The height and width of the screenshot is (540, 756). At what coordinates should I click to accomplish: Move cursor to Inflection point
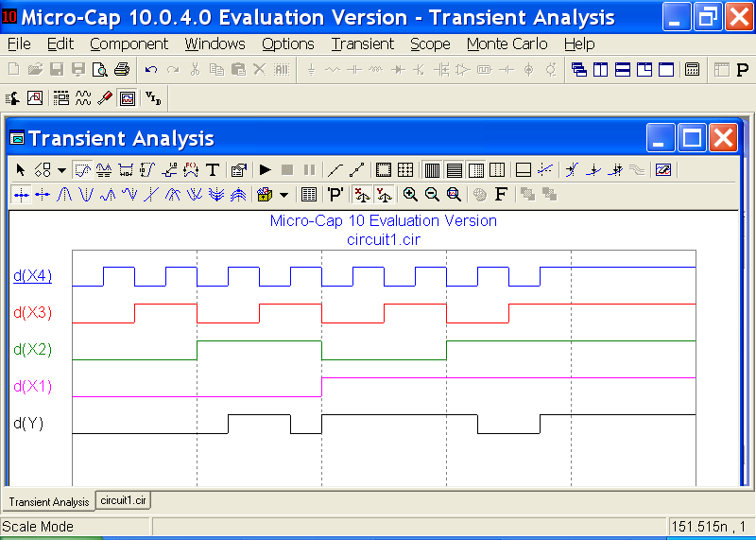tap(151, 195)
